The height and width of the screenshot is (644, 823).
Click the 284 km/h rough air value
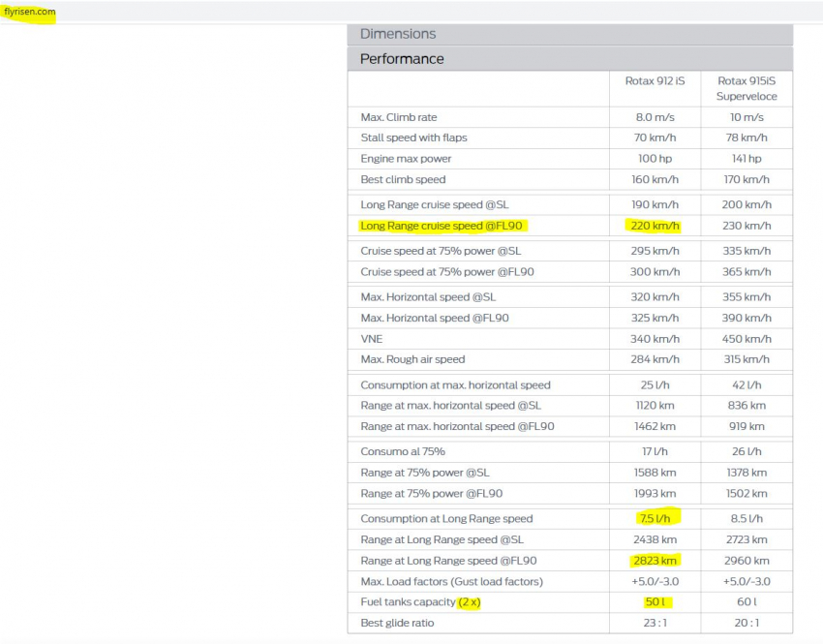pos(655,360)
